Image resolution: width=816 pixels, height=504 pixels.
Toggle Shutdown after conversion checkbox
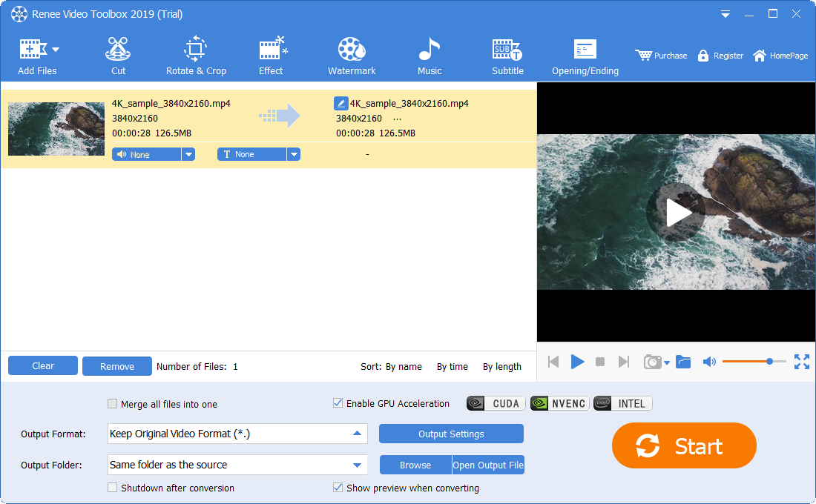113,488
